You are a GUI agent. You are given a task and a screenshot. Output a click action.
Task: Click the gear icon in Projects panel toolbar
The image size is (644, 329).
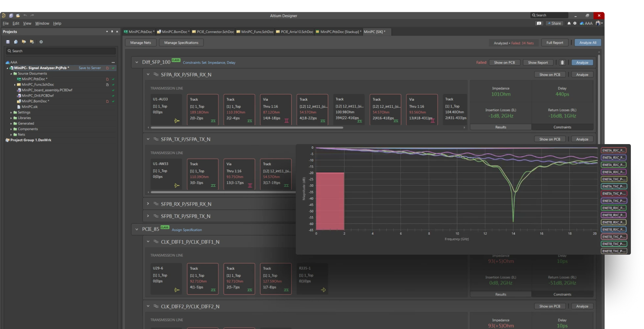pos(41,42)
